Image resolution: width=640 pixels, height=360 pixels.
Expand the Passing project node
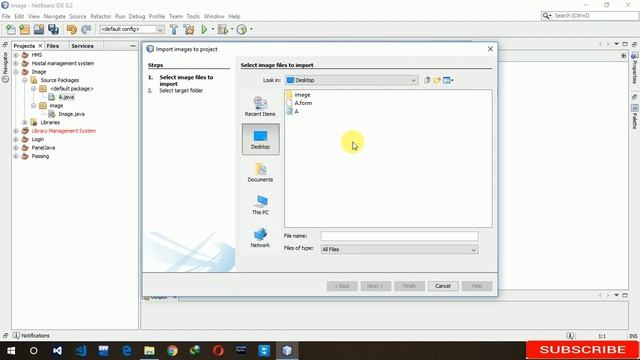tap(16, 156)
